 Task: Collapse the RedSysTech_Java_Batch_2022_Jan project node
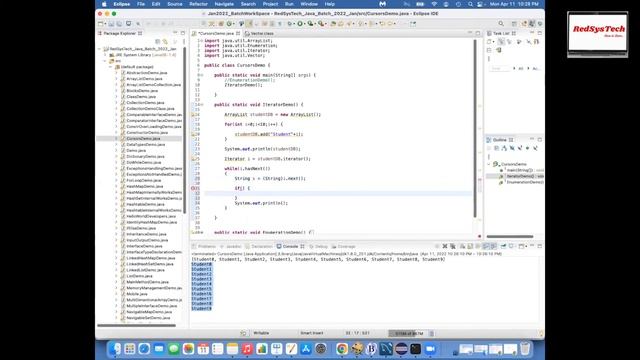pyautogui.click(x=99, y=49)
